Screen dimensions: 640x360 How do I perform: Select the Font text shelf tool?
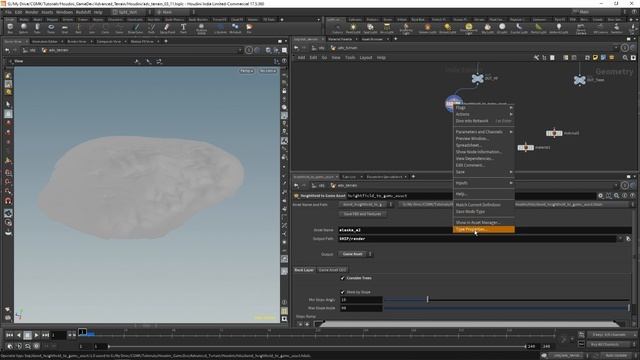[x=183, y=28]
